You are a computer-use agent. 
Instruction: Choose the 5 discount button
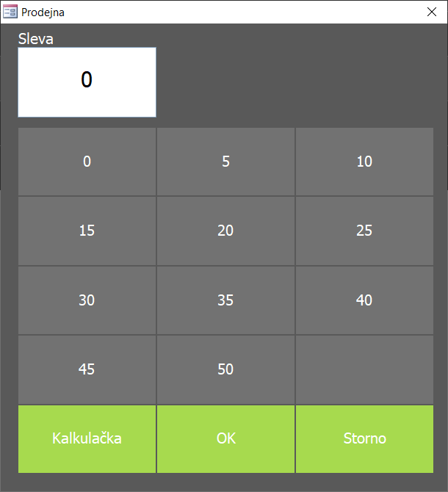pos(225,162)
